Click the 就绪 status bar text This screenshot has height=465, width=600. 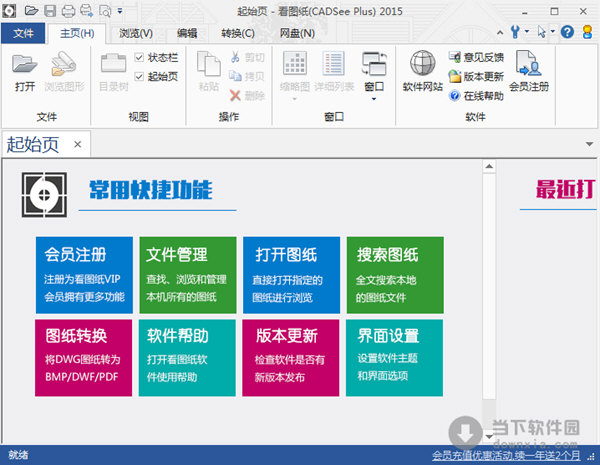click(x=18, y=455)
